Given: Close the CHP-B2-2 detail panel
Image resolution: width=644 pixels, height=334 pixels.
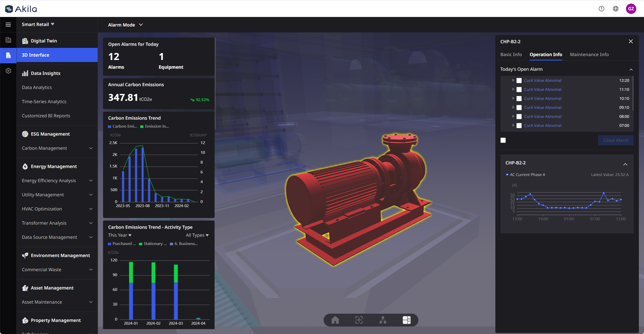Looking at the screenshot, I should pos(631,41).
